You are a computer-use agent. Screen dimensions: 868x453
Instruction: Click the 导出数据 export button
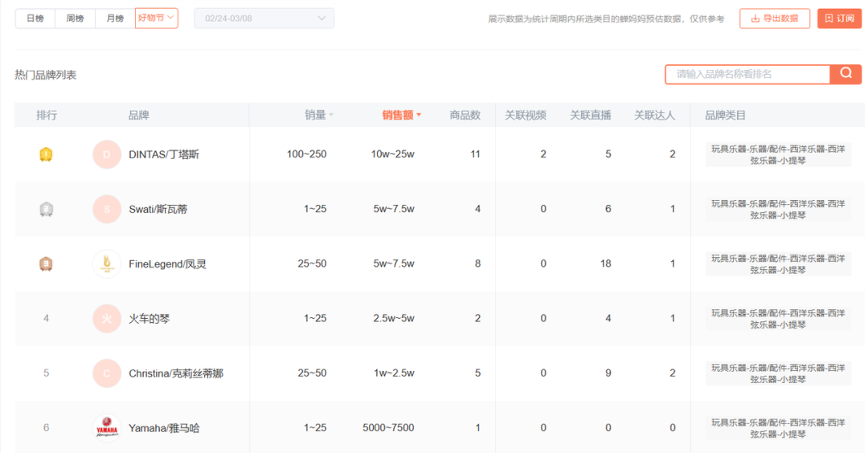(775, 18)
